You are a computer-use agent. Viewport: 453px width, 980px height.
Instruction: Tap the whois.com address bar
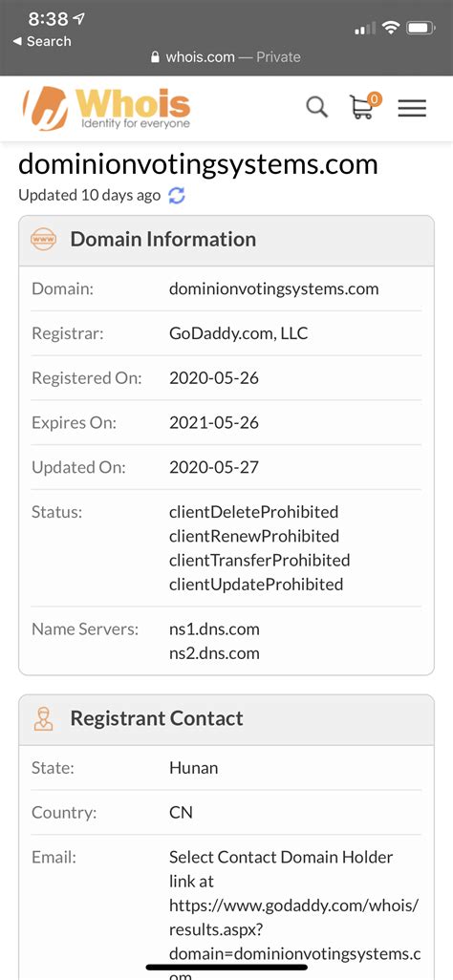[226, 57]
